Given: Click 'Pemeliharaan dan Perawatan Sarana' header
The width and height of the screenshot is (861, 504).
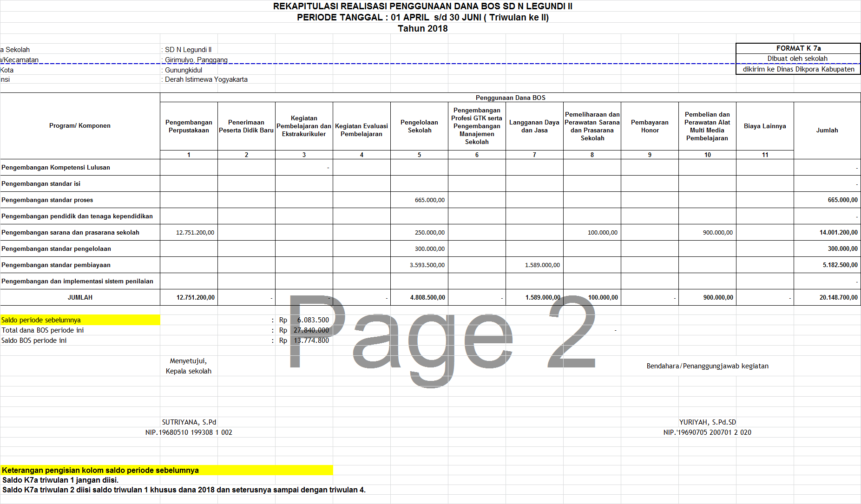Looking at the screenshot, I should coord(592,126).
